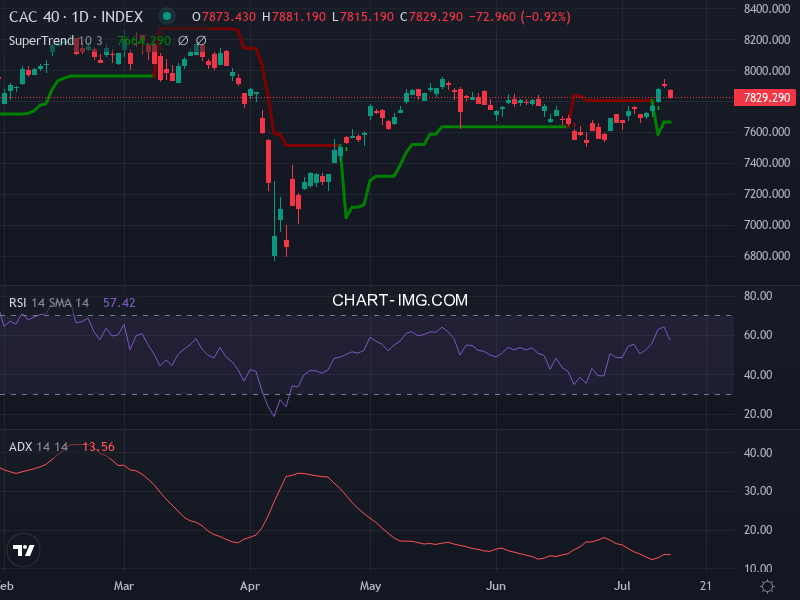The width and height of the screenshot is (800, 600).
Task: Click the Jul label on time axis
Action: [622, 586]
